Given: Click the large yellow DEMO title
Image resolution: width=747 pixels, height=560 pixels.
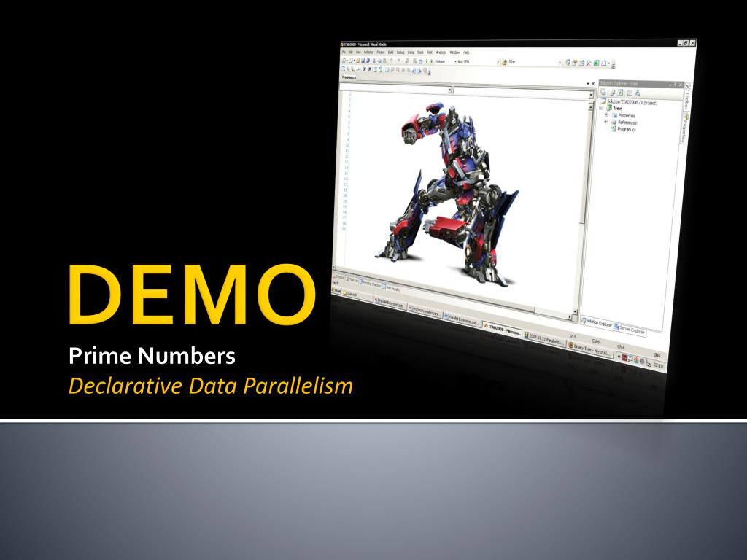Looking at the screenshot, I should point(193,295).
